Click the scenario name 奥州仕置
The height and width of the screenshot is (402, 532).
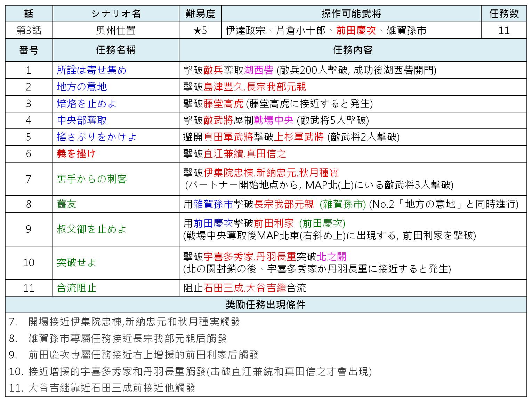click(116, 31)
